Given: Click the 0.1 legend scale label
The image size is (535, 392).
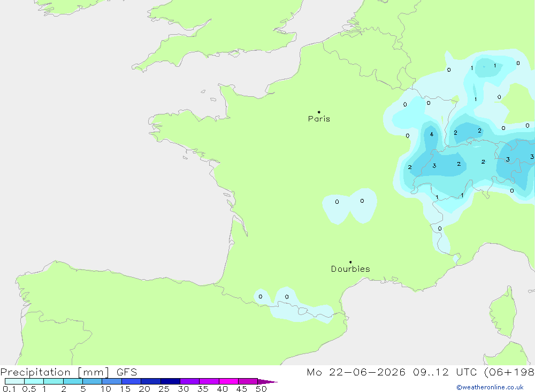Looking at the screenshot, I should (x=9, y=389).
